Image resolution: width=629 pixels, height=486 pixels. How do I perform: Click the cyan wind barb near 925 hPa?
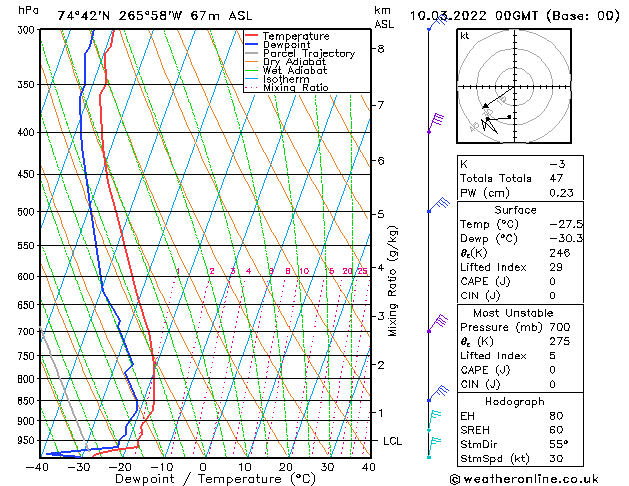click(x=434, y=421)
